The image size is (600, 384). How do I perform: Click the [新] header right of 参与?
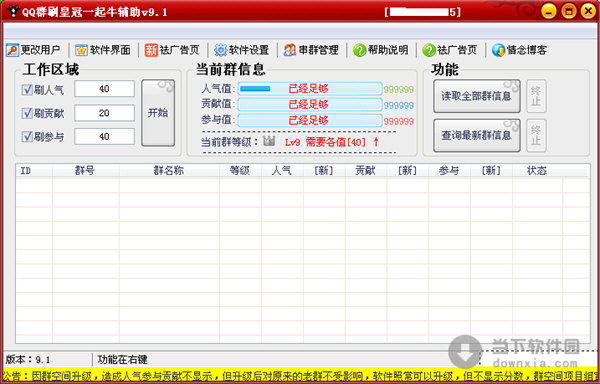[x=491, y=171]
